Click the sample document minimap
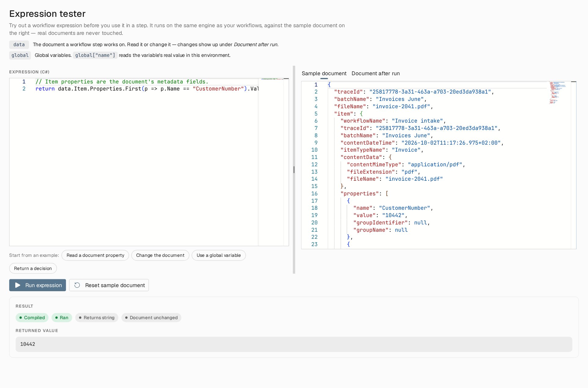 click(x=559, y=165)
